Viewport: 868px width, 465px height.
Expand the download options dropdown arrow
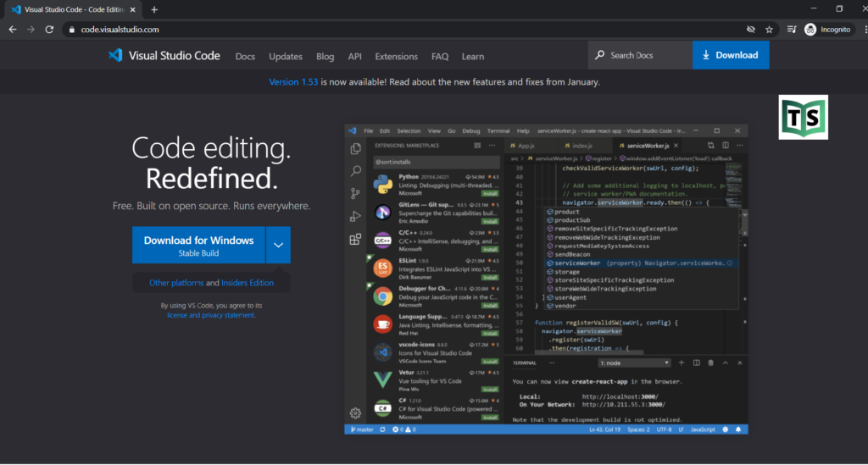pyautogui.click(x=278, y=246)
